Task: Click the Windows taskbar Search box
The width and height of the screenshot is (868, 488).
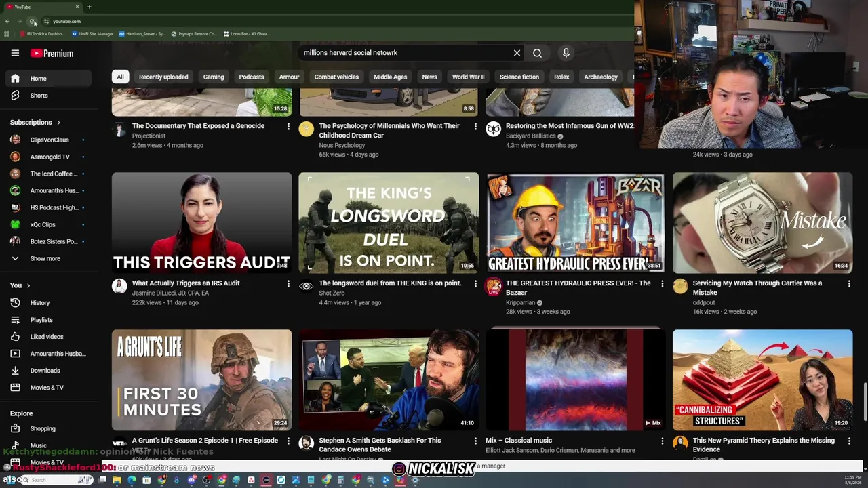Action: [56, 480]
